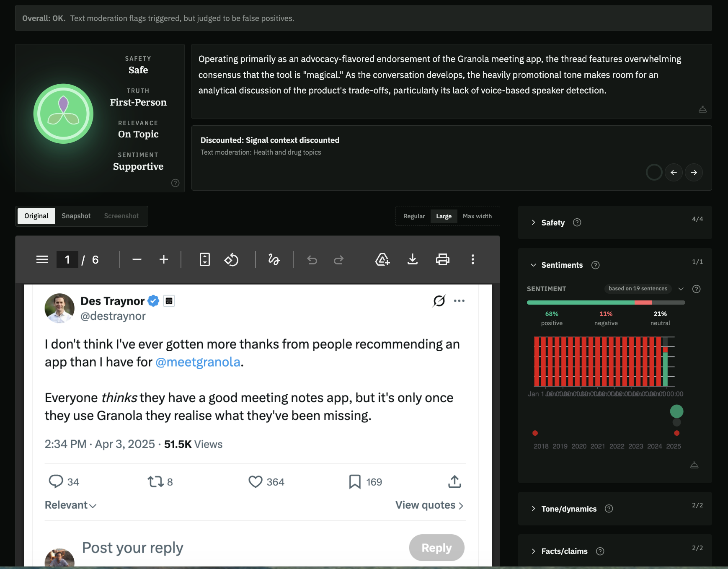The image size is (728, 569).
Task: Select Regular width option
Action: (x=414, y=216)
